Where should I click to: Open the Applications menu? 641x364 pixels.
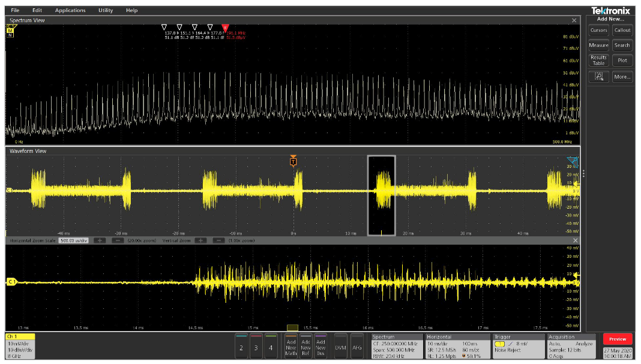70,10
